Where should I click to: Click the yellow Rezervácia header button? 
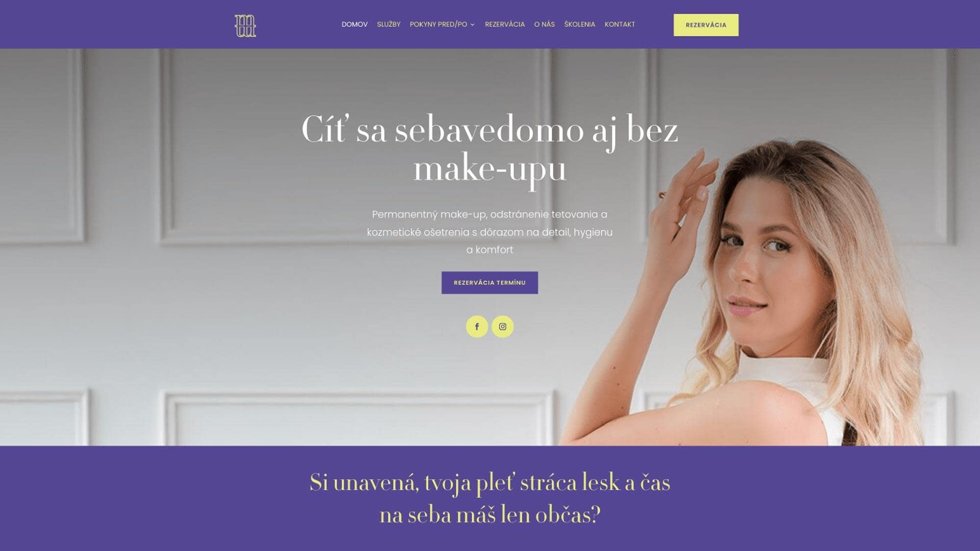[x=706, y=25]
